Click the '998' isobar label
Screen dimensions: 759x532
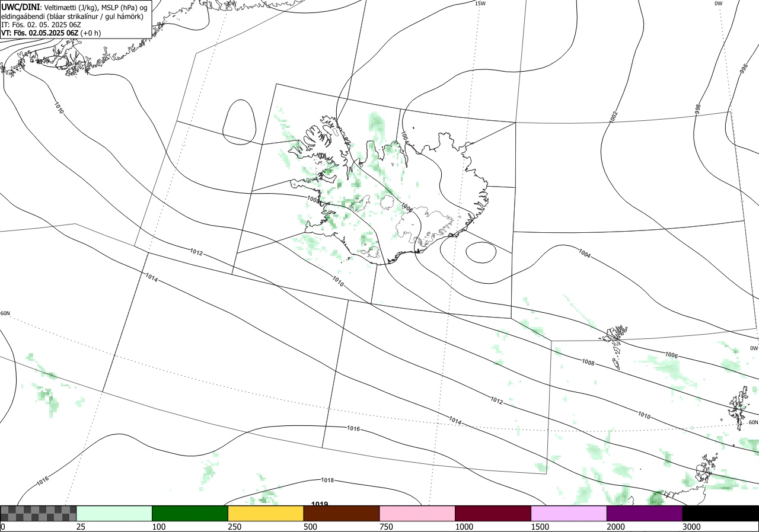point(698,109)
